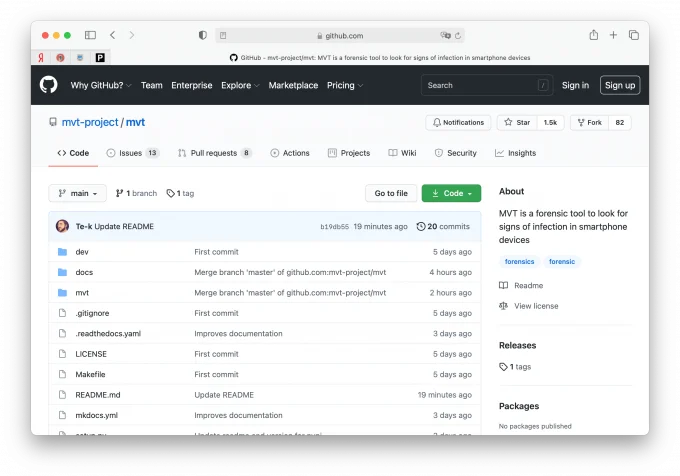
Task: Open the mvt folder icon
Action: [x=62, y=293]
